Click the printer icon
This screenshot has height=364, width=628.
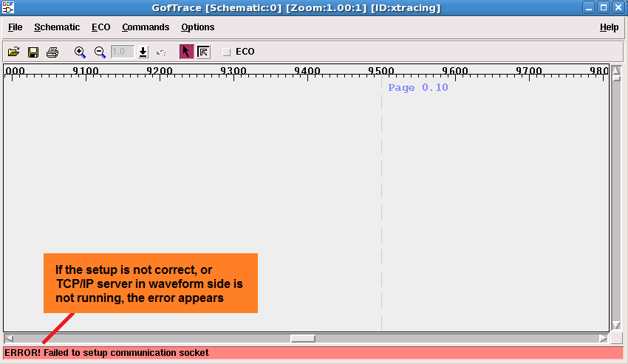point(52,52)
